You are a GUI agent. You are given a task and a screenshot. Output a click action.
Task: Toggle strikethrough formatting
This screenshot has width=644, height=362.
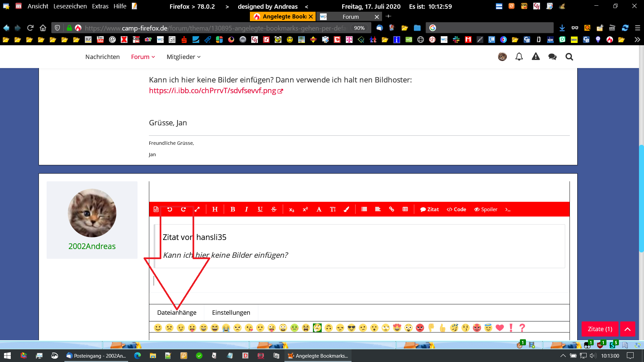coord(274,209)
